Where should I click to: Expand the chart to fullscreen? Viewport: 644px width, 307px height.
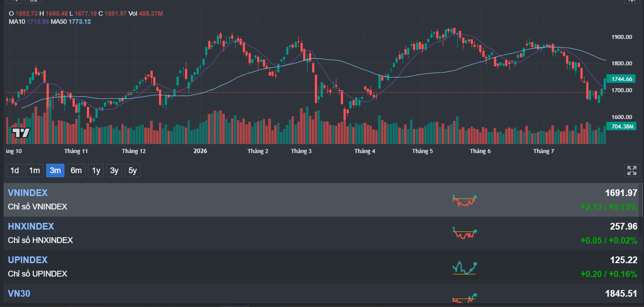coord(631,170)
